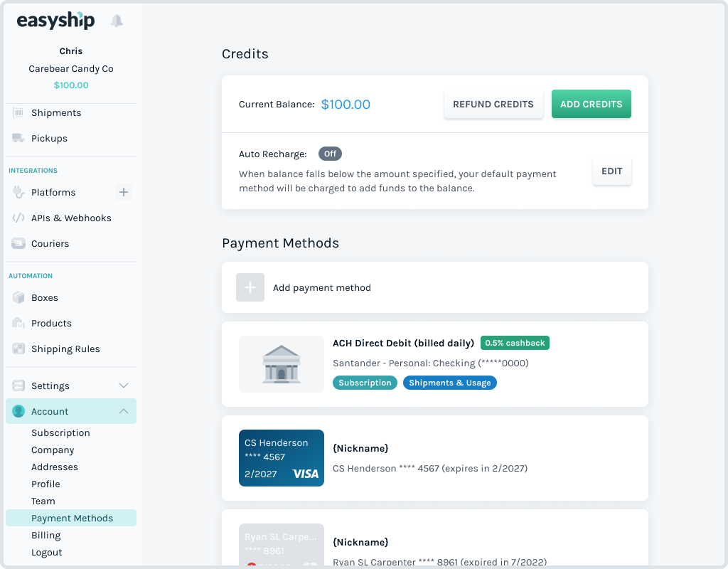This screenshot has height=569, width=728.
Task: Click the expired Ryan SL Carpenter card image
Action: (x=282, y=544)
